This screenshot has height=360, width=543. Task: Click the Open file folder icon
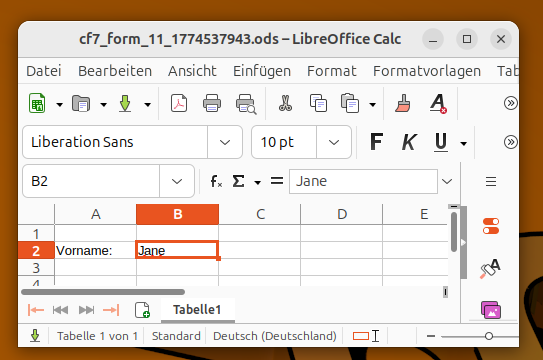tap(81, 103)
